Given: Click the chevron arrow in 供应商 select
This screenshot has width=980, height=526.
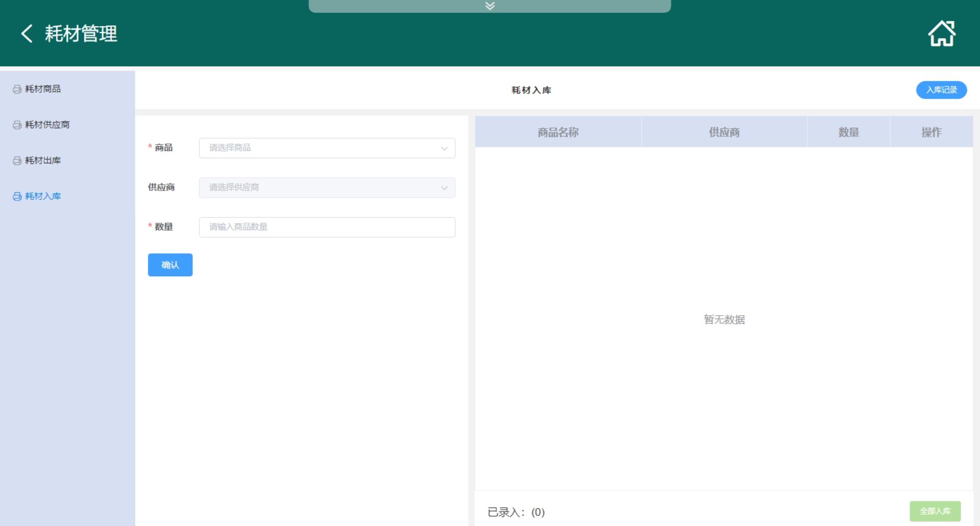Looking at the screenshot, I should coord(444,188).
